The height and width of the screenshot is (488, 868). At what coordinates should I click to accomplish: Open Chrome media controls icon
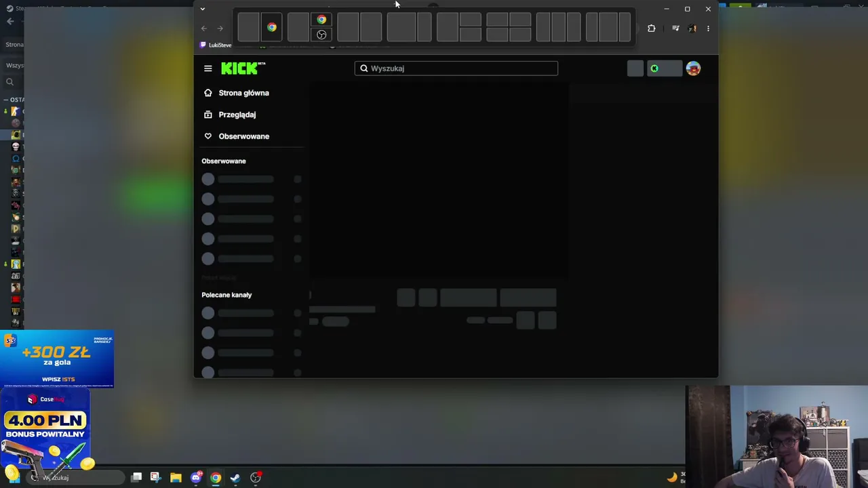coord(675,28)
